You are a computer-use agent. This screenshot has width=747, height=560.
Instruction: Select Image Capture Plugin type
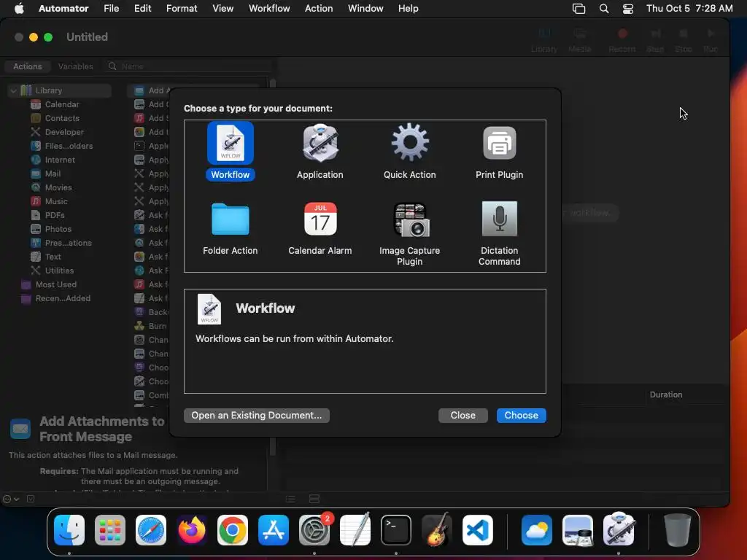click(410, 233)
